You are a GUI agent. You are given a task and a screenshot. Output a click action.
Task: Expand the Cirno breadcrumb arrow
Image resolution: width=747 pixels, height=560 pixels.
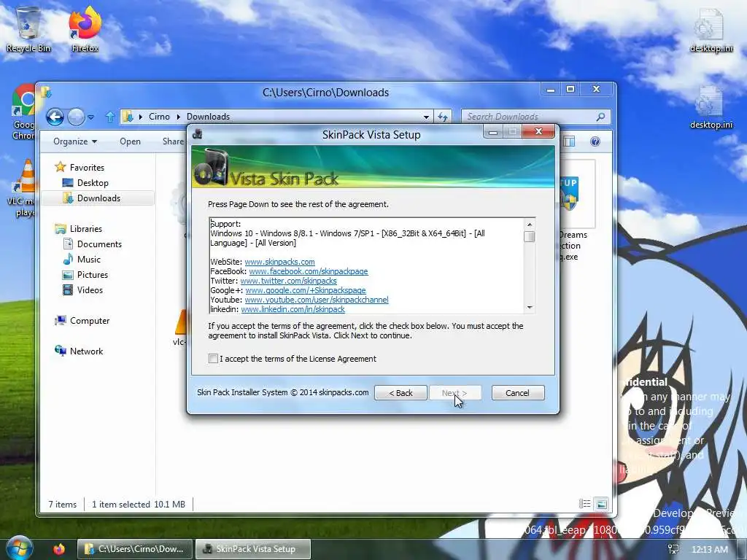click(178, 117)
